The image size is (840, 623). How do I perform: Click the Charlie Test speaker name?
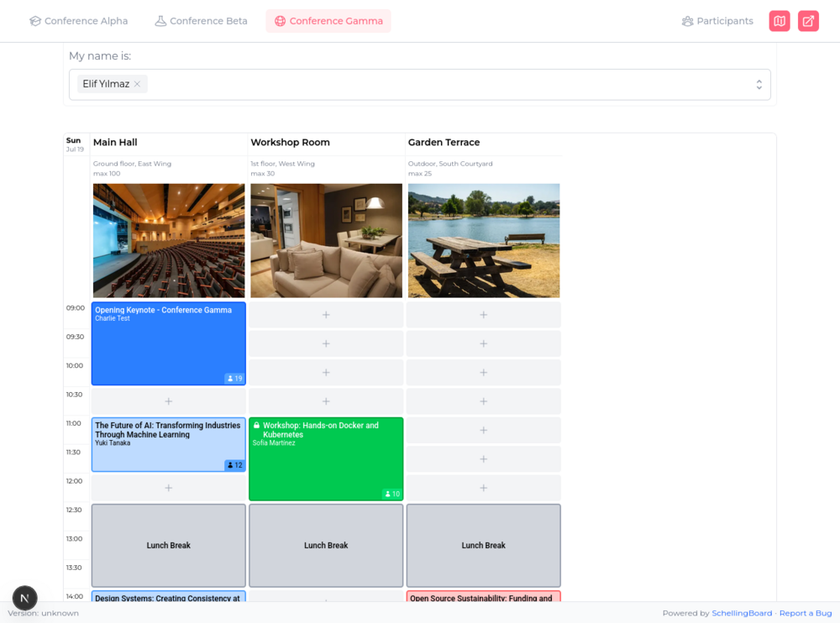click(113, 319)
